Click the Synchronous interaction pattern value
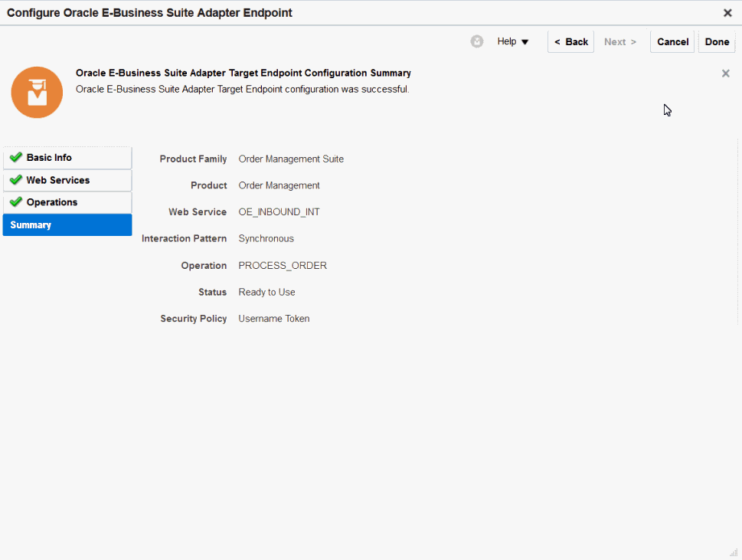 point(266,238)
